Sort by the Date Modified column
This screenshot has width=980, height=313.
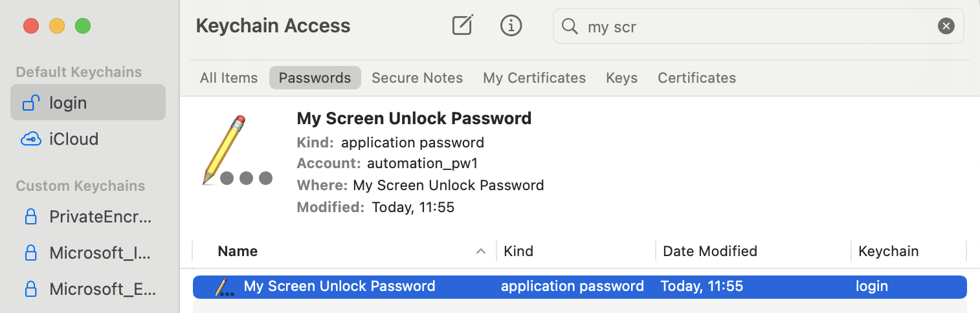pos(709,252)
